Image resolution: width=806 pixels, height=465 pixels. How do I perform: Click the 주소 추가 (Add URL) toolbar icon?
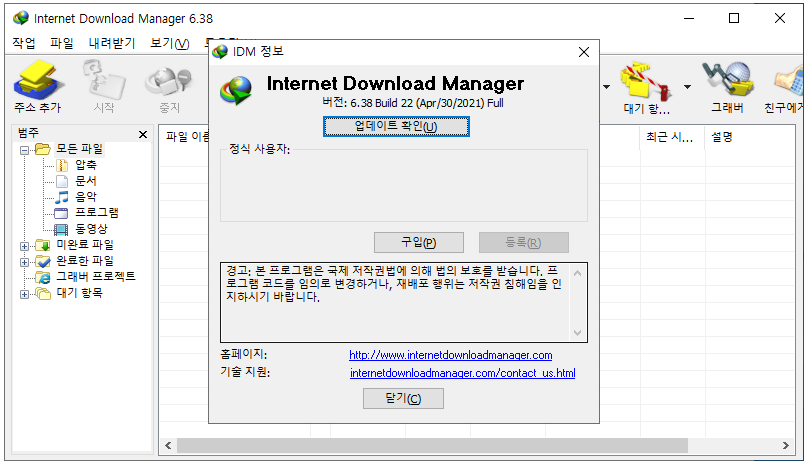coord(38,81)
